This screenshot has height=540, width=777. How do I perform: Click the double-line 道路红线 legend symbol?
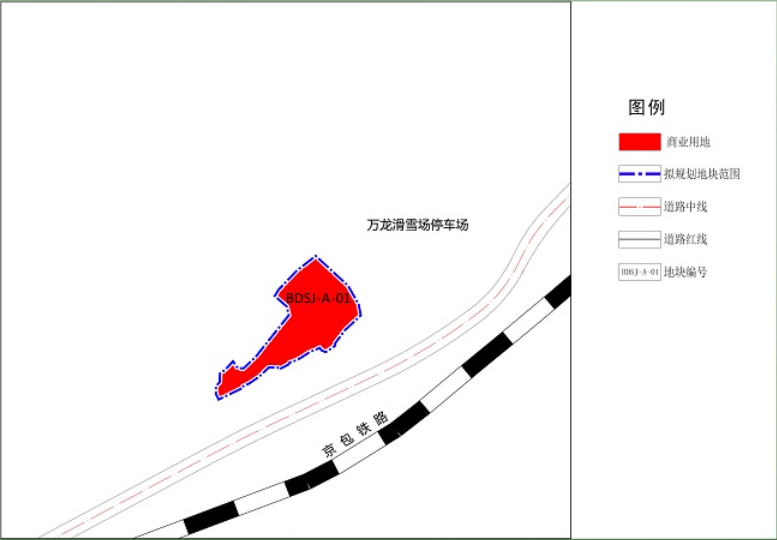coord(639,240)
